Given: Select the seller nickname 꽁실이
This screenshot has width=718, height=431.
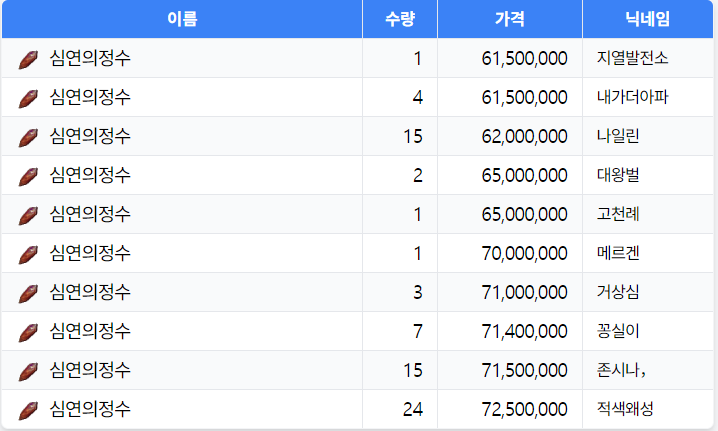Looking at the screenshot, I should (618, 331).
